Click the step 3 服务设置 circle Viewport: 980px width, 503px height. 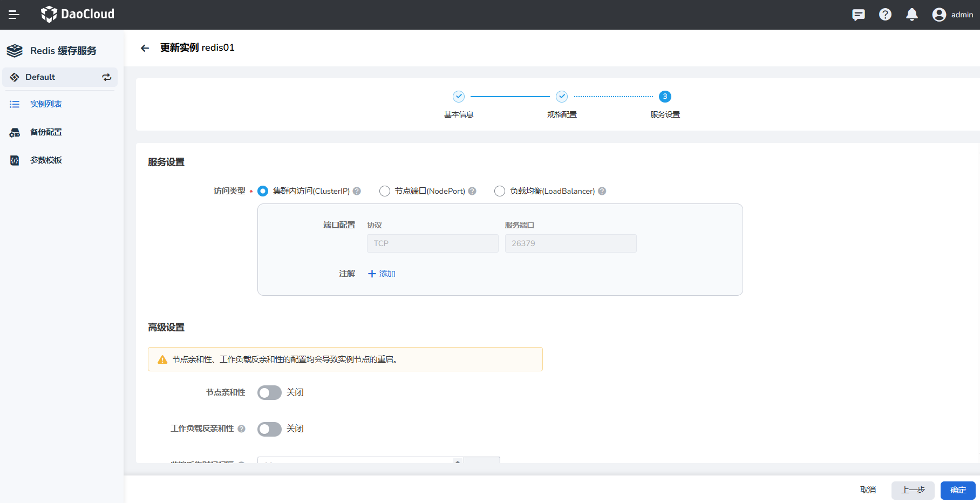tap(665, 97)
